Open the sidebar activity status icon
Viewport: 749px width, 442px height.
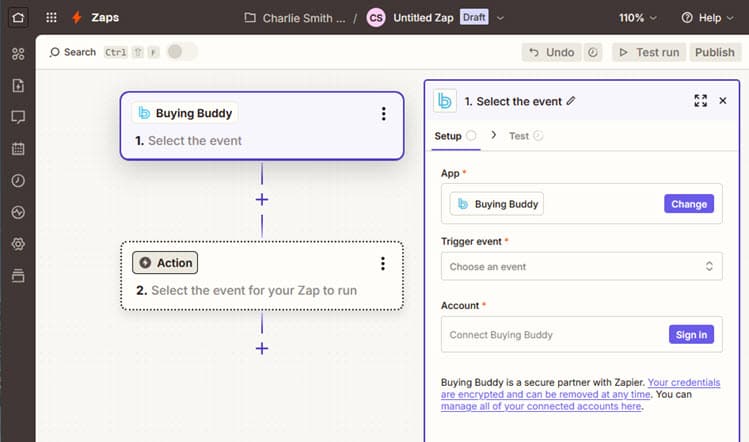point(18,212)
